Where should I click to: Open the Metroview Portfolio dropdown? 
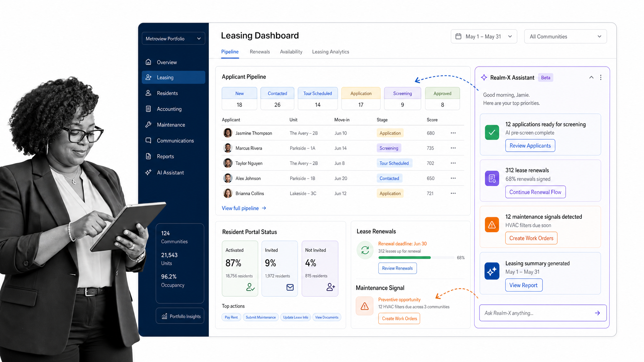(x=173, y=38)
